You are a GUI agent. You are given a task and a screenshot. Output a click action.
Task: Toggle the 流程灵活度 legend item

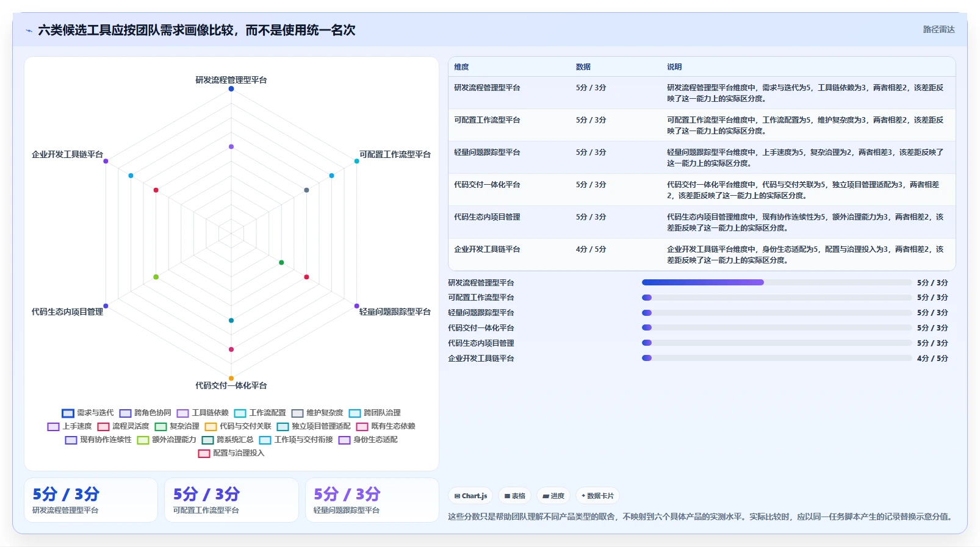coord(123,426)
